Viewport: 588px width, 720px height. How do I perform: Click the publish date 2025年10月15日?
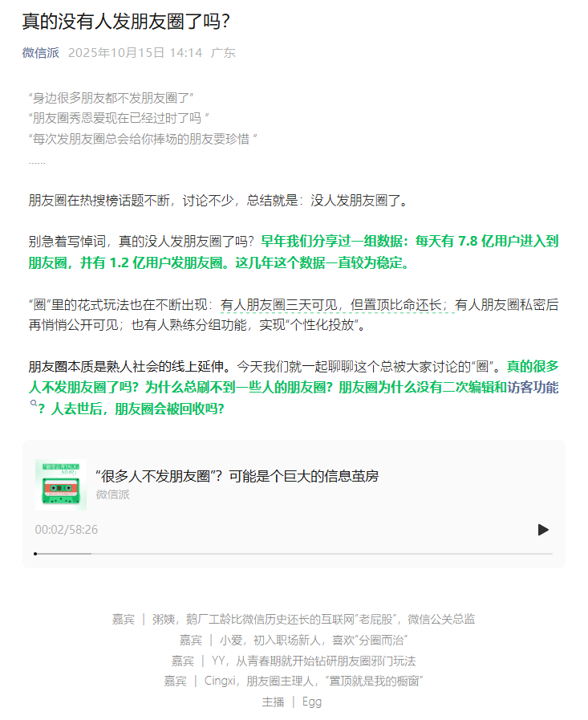coord(135,53)
